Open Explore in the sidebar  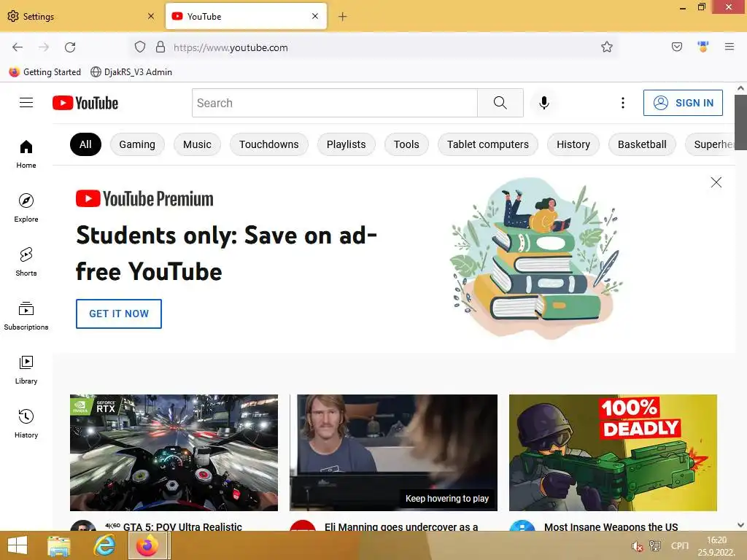pos(26,208)
